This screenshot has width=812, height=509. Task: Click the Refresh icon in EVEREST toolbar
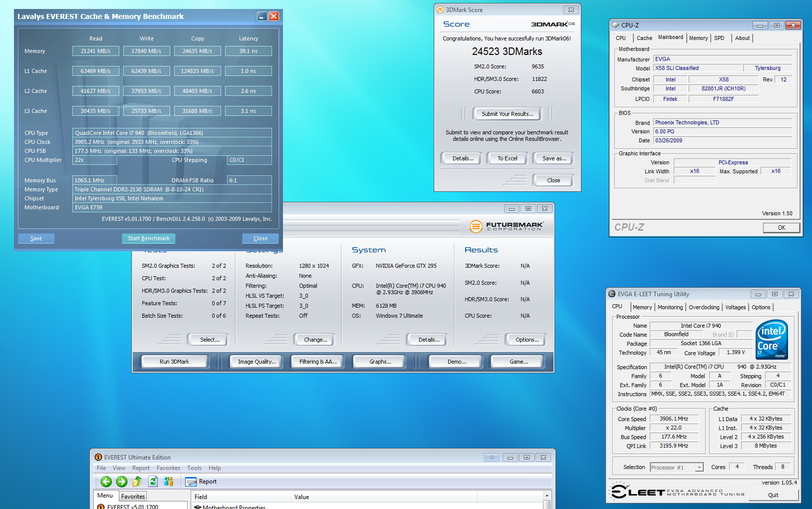pyautogui.click(x=153, y=482)
